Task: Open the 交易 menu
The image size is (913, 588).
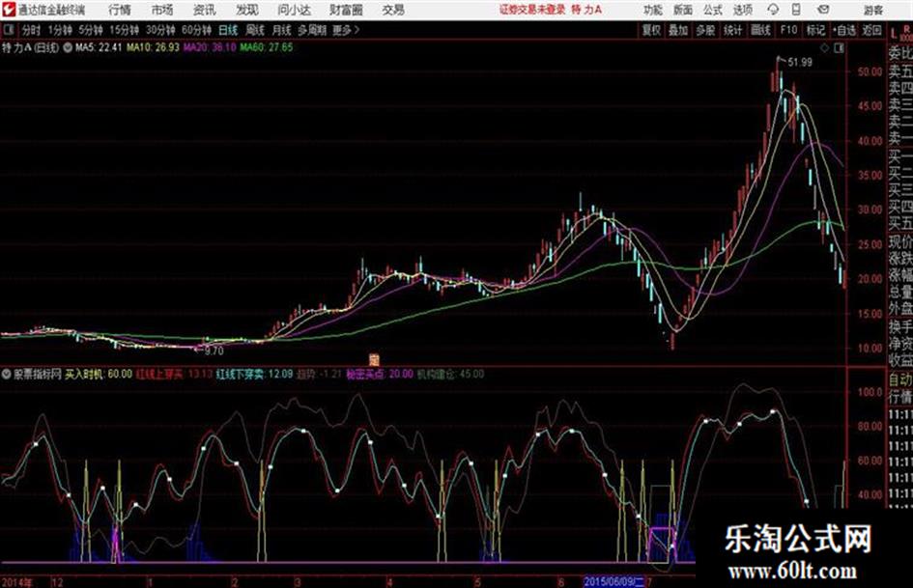Action: 393,10
